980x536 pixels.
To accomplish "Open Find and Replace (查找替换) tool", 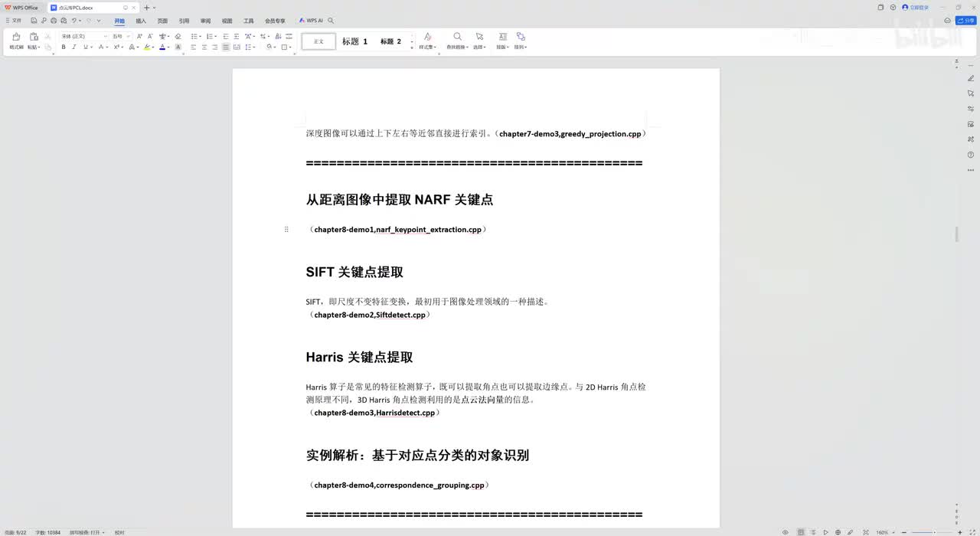I will click(x=457, y=41).
